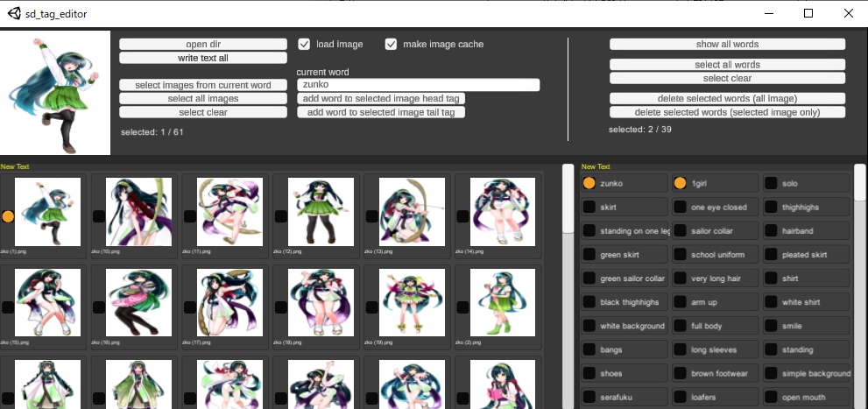This screenshot has width=868, height=409.
Task: Click the word list vertical scrollbar handle
Action: [860, 182]
